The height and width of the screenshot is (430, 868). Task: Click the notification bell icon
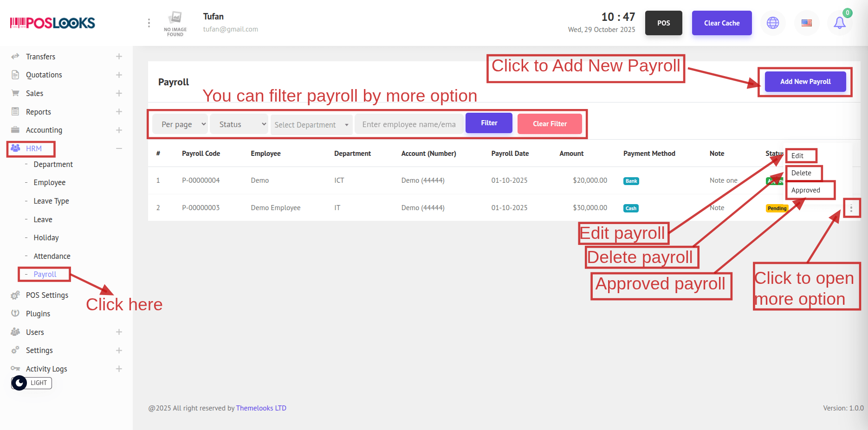pyautogui.click(x=839, y=23)
